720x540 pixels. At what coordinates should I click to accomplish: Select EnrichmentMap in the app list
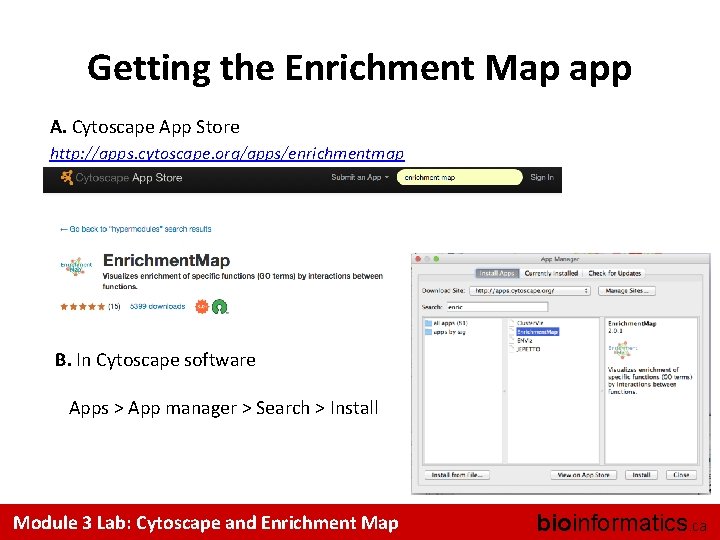pyautogui.click(x=537, y=332)
